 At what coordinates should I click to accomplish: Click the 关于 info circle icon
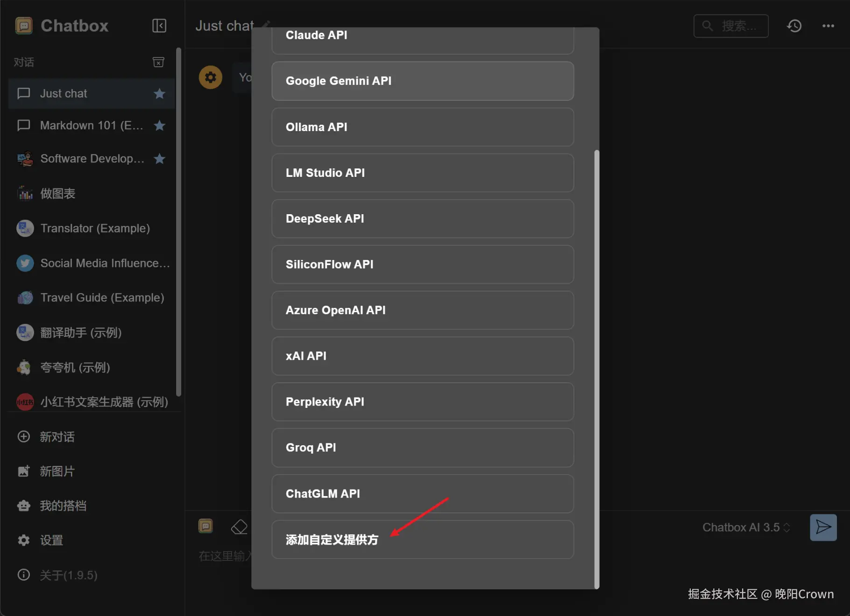(24, 575)
